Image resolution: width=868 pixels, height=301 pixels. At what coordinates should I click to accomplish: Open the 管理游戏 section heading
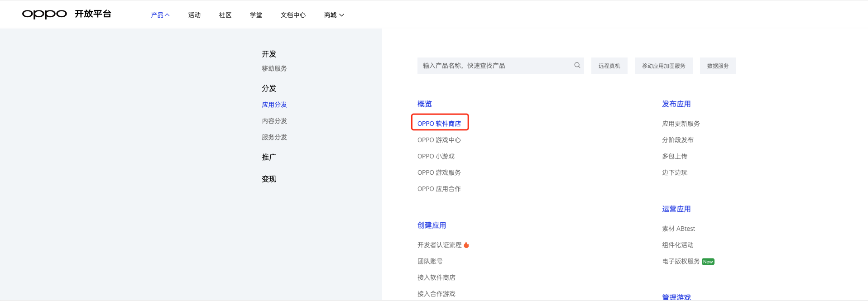click(676, 297)
